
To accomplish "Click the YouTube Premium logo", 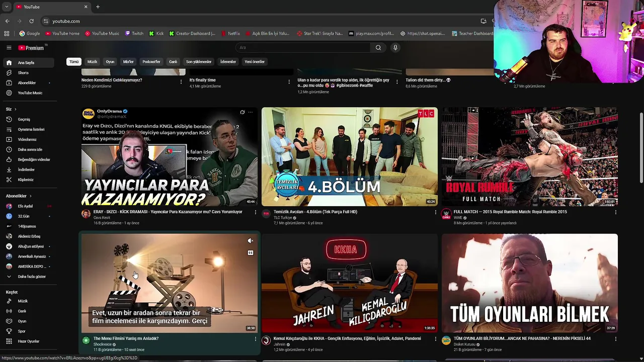I will click(31, 48).
